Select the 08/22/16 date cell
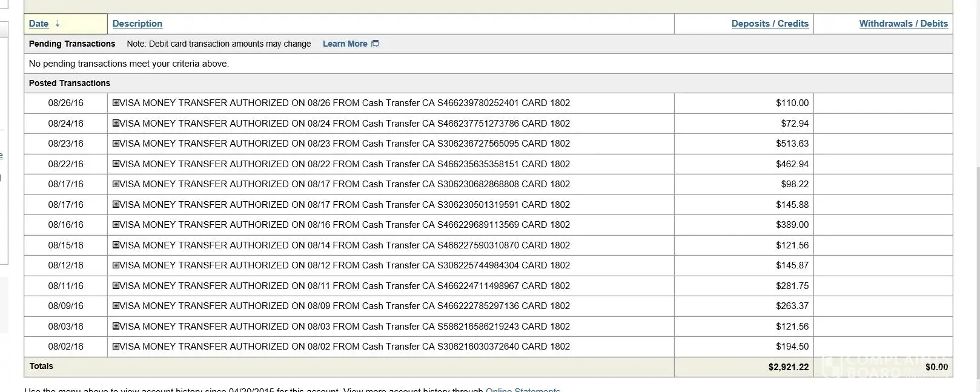 [66, 164]
